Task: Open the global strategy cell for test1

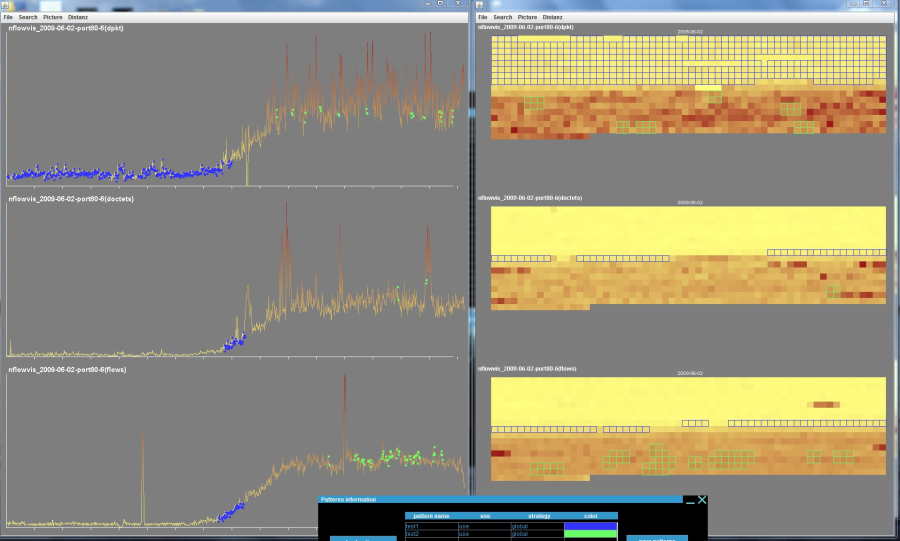Action: (x=538, y=525)
